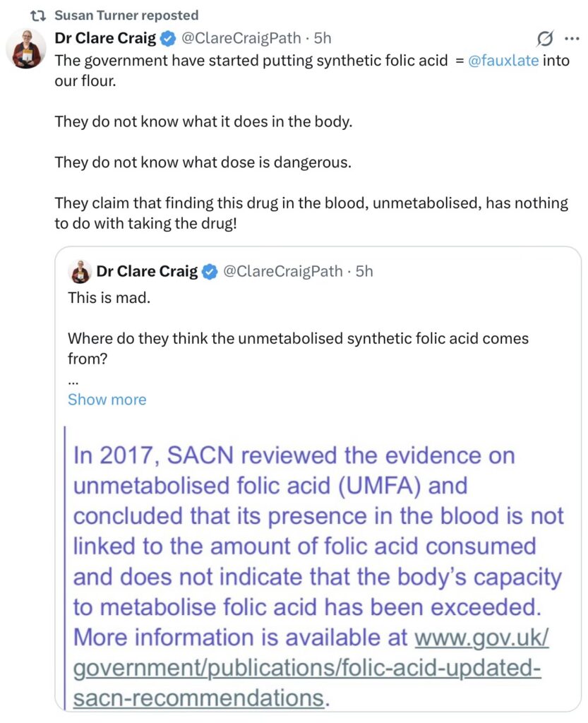Open the main tweet's 5h timestamp

323,38
